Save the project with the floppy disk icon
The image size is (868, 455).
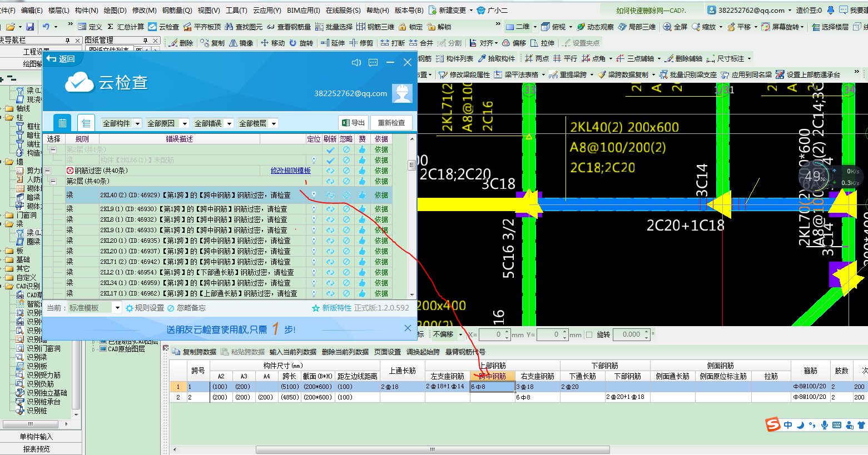[x=30, y=27]
